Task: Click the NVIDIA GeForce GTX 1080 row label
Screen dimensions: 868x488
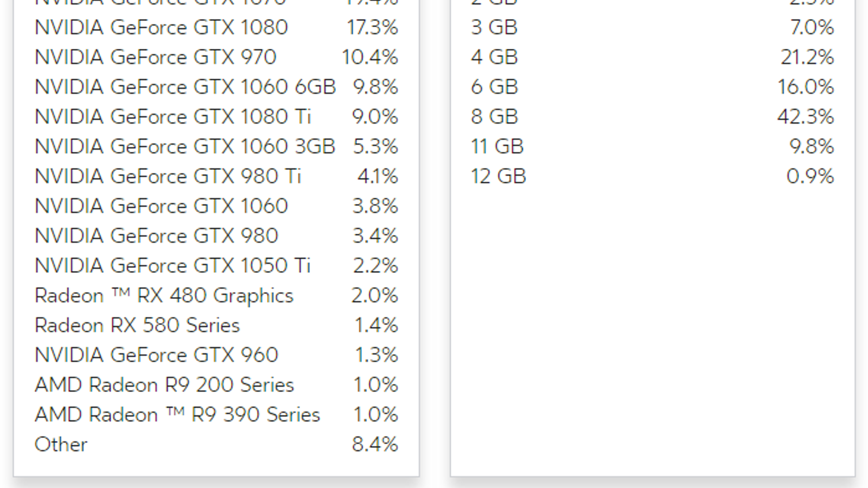Action: coord(161,28)
